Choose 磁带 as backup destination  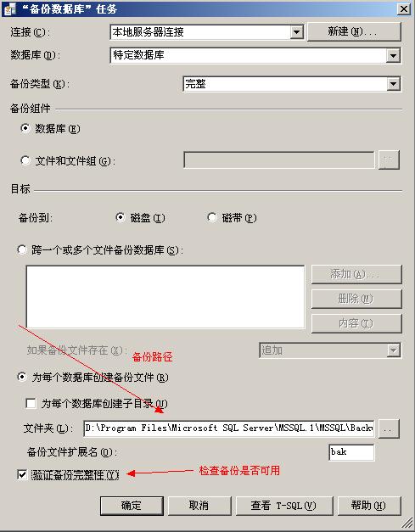[212, 217]
